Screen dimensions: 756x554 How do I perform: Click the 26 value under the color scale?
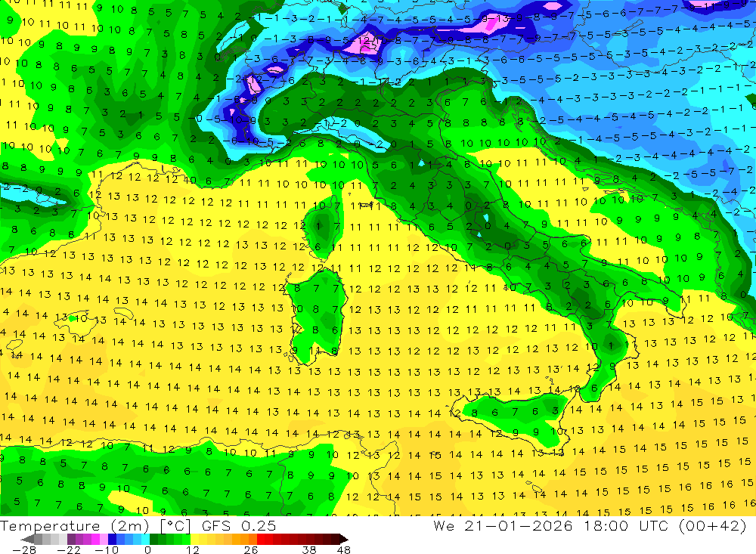pyautogui.click(x=251, y=549)
